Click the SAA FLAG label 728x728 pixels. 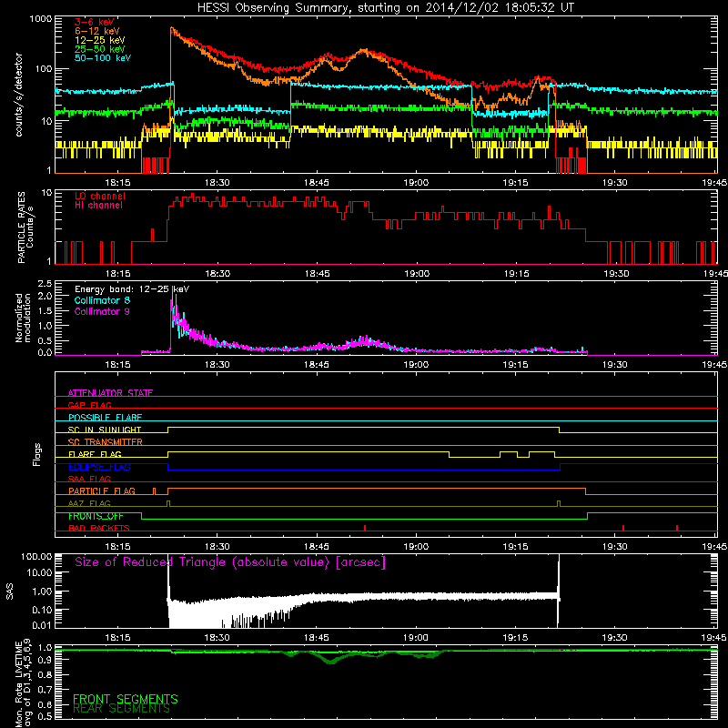[89, 479]
